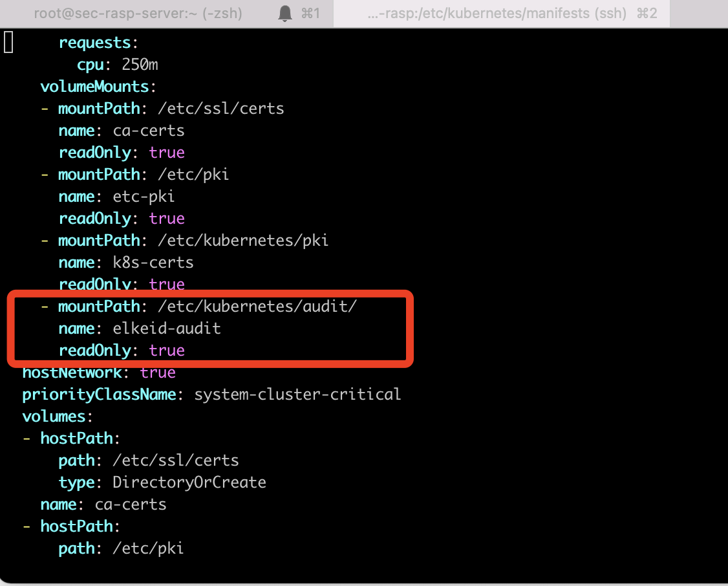The height and width of the screenshot is (586, 728).
Task: Click 'path: /etc/pki' at the bottom
Action: pyautogui.click(x=121, y=549)
